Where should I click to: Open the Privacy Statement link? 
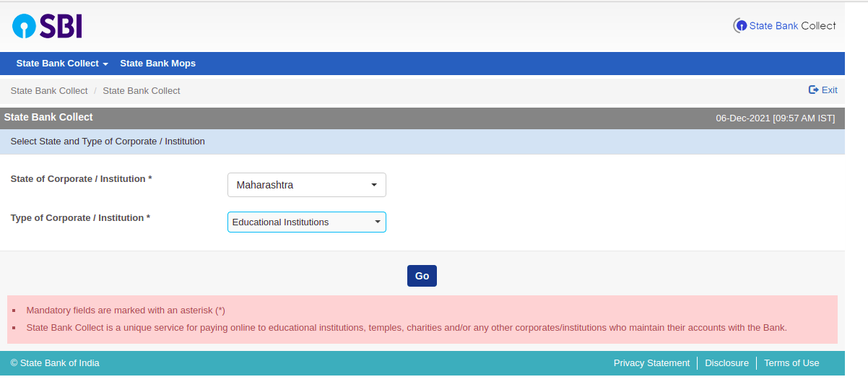[x=651, y=363]
